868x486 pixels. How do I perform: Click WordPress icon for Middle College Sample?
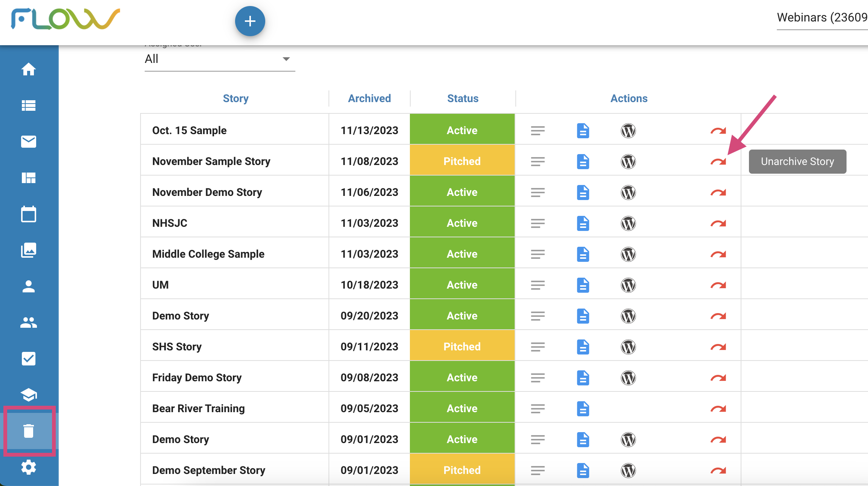(x=628, y=254)
